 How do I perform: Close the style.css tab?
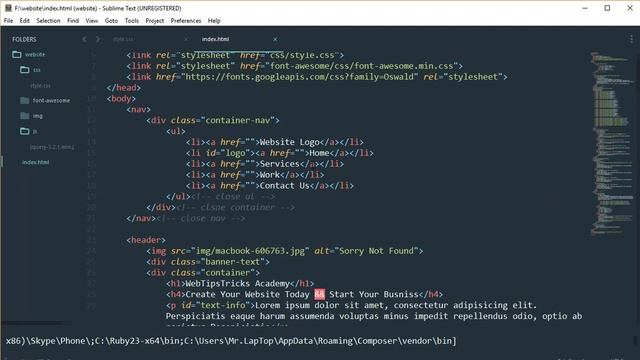click(x=186, y=39)
